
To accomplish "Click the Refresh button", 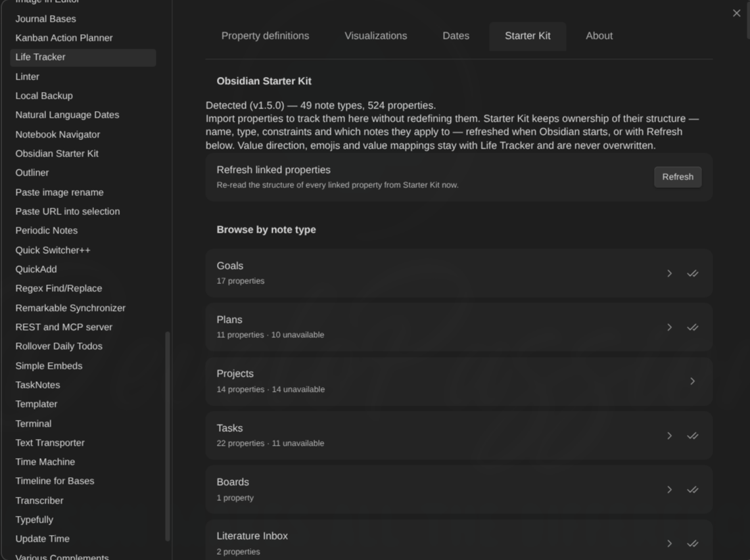I will coord(677,177).
